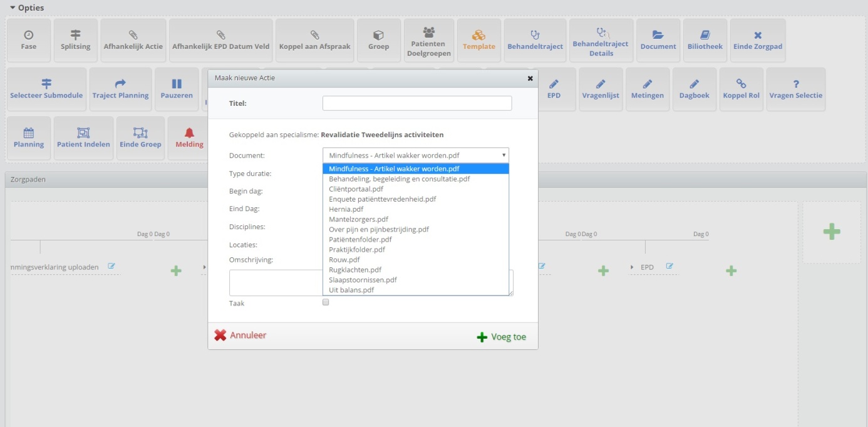Choose the Patient Indelen tile
Viewport: 868px width, 427px height.
click(x=83, y=138)
